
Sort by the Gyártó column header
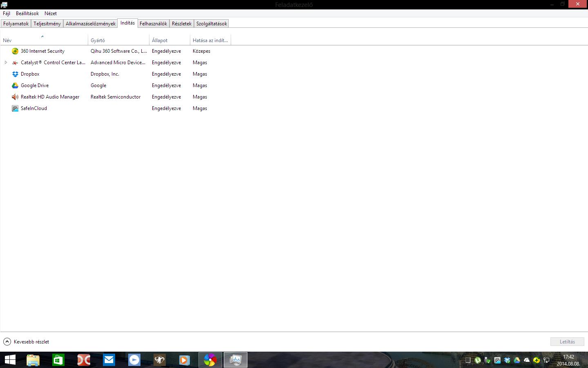coord(119,40)
